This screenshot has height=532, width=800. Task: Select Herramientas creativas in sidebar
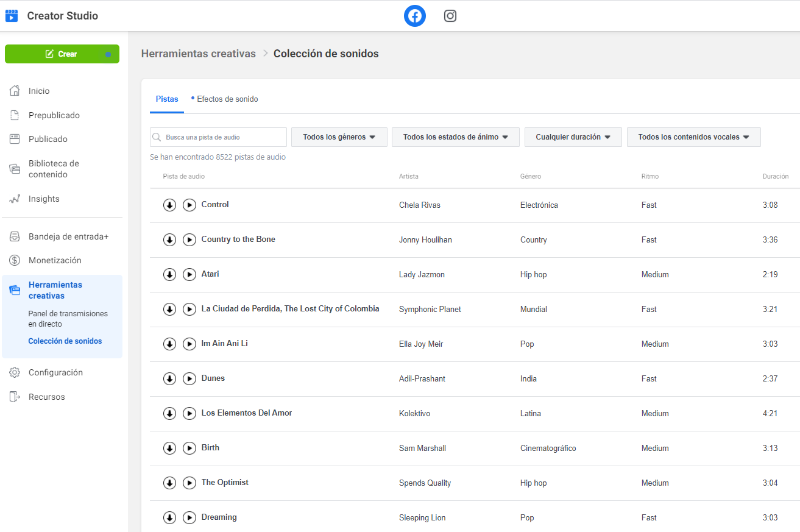point(55,290)
